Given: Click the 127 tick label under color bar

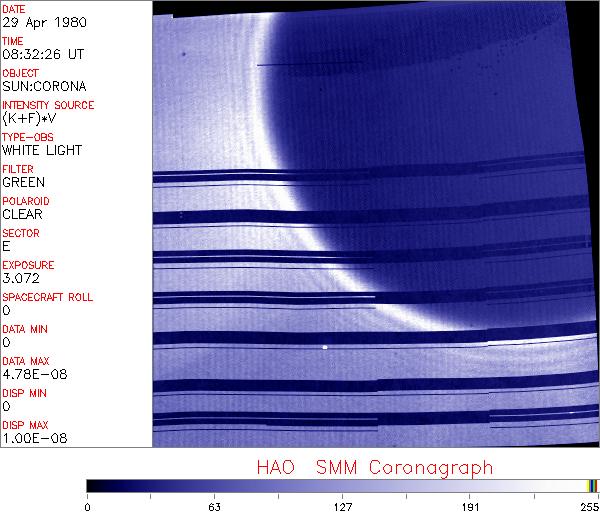Looking at the screenshot, I should click(342, 505).
